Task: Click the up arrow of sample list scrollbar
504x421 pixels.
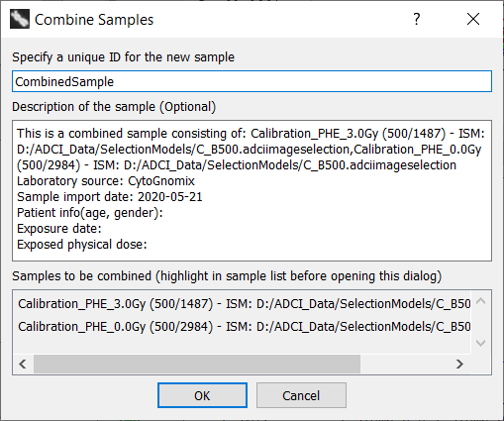Action: point(481,301)
